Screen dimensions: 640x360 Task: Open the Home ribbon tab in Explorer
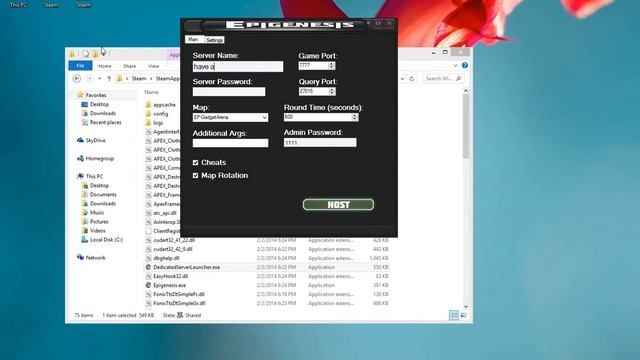tap(105, 66)
